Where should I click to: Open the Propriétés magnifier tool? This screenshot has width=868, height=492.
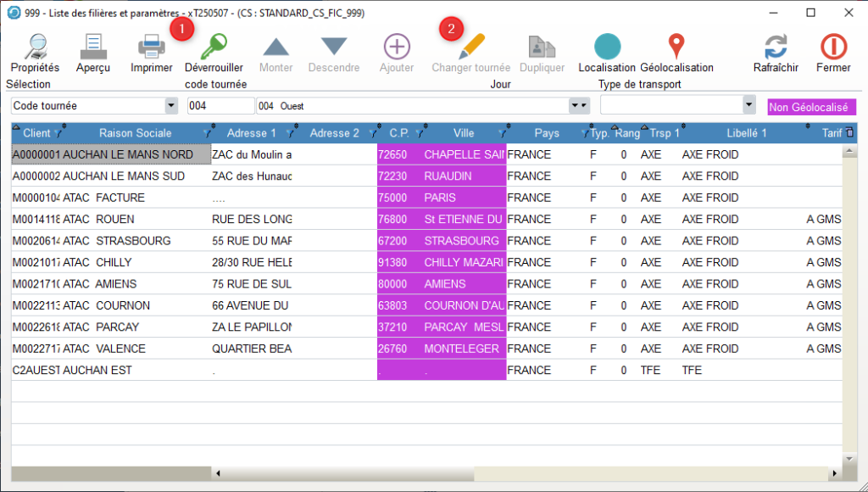tap(35, 51)
